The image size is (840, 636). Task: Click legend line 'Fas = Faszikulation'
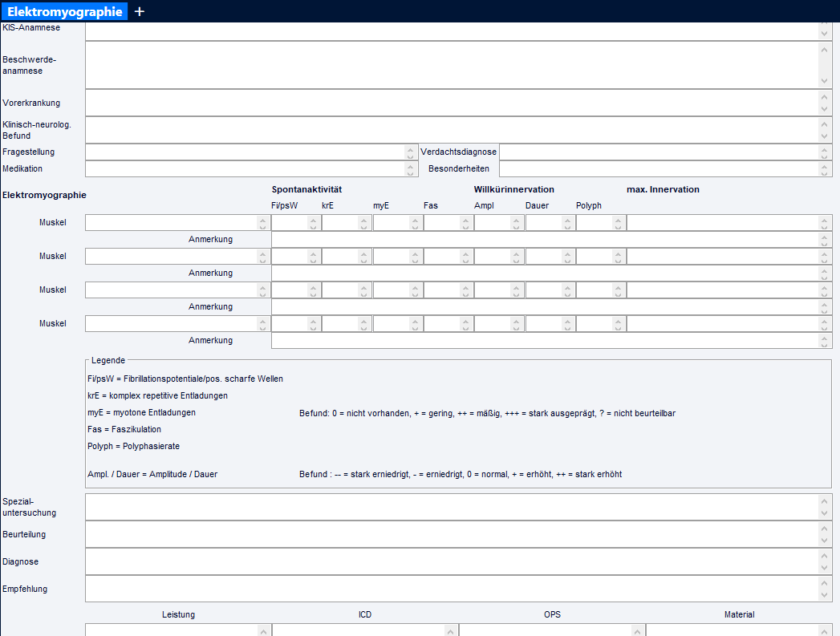click(124, 429)
